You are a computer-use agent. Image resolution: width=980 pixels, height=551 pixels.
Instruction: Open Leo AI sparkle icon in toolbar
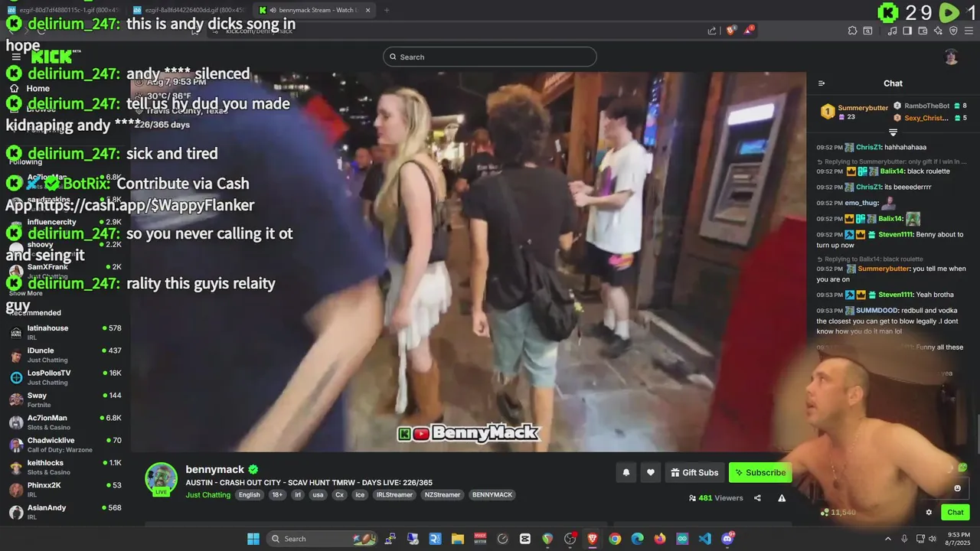point(938,31)
